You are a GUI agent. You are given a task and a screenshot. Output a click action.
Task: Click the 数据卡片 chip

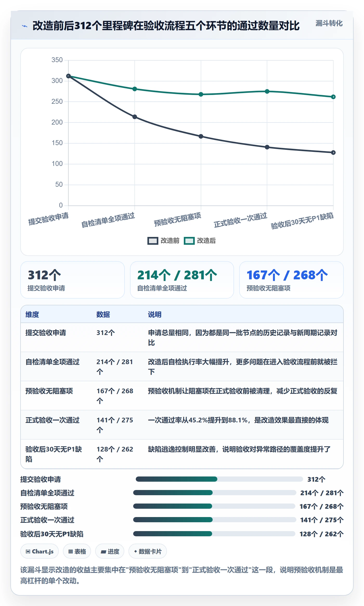(x=148, y=551)
